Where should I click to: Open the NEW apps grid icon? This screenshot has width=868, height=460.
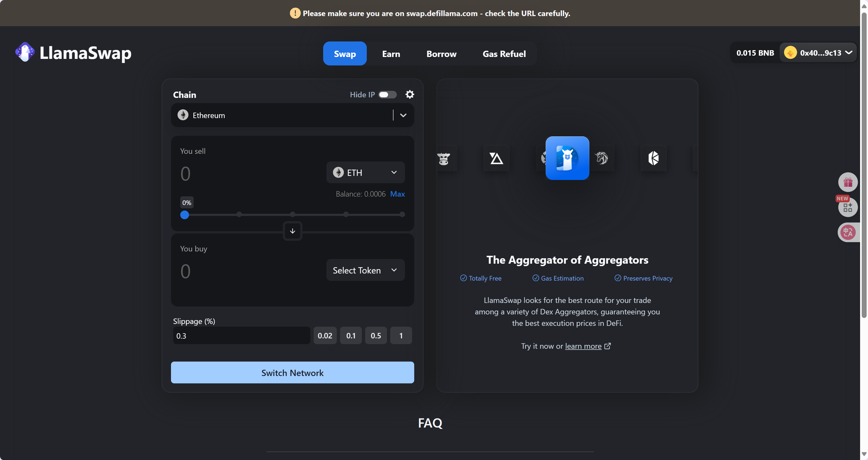pyautogui.click(x=848, y=207)
